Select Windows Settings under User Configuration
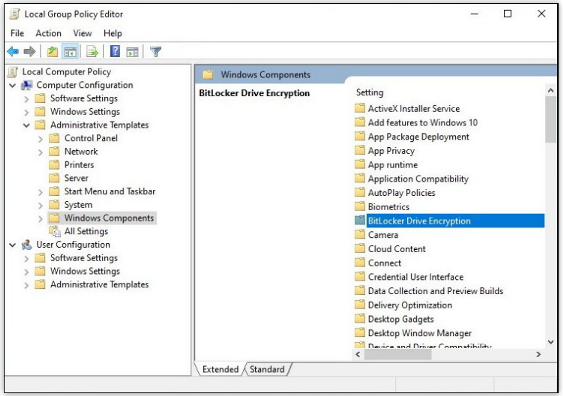 85,271
